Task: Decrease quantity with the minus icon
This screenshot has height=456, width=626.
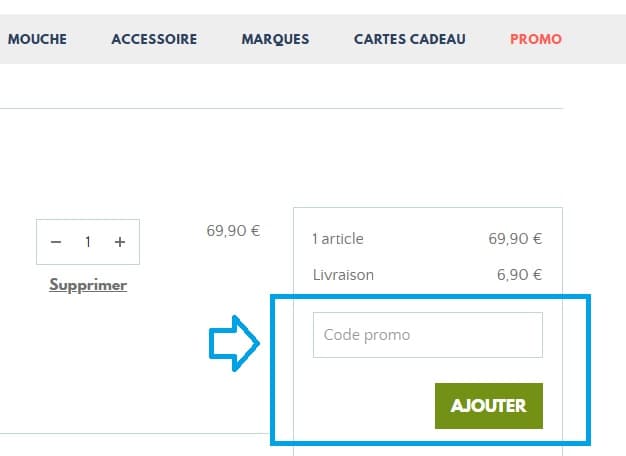Action: coord(56,242)
